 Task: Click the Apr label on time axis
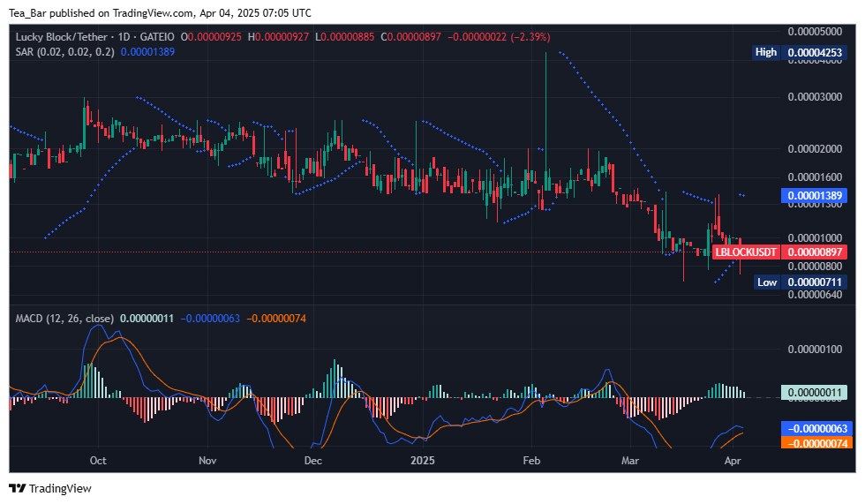[x=732, y=461]
